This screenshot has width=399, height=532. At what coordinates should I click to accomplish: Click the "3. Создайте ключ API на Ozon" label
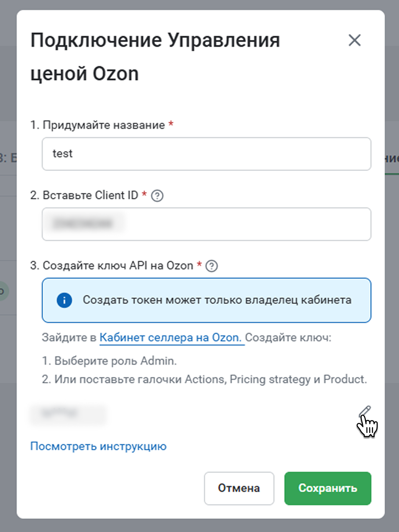(x=112, y=266)
